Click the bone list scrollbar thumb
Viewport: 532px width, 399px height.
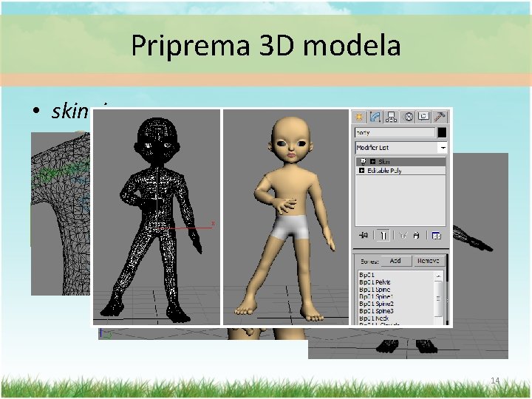click(438, 299)
